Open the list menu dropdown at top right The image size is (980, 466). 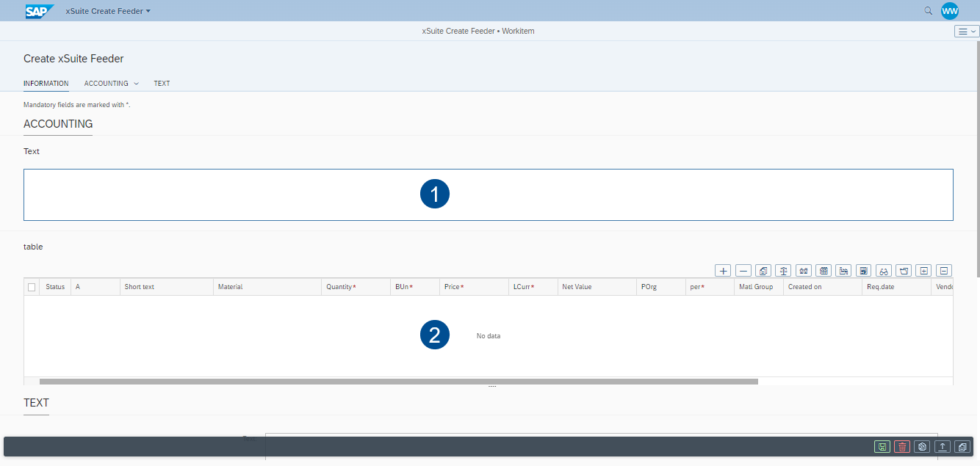[x=967, y=32]
